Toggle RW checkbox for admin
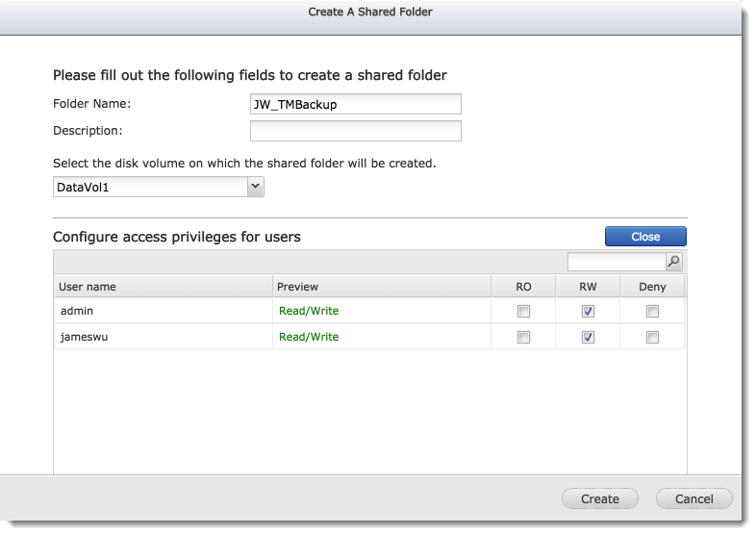Screen dimensions: 756x535 coord(589,311)
